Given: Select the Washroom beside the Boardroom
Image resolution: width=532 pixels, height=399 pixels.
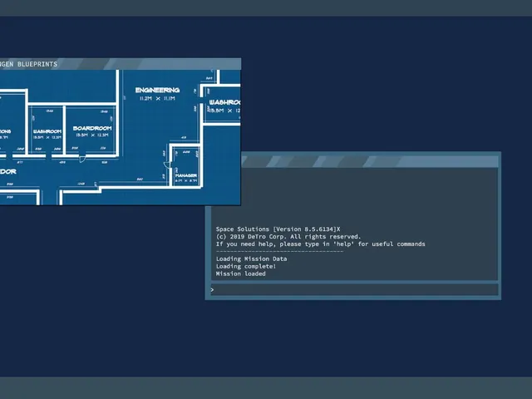Looking at the screenshot, I should tap(47, 131).
